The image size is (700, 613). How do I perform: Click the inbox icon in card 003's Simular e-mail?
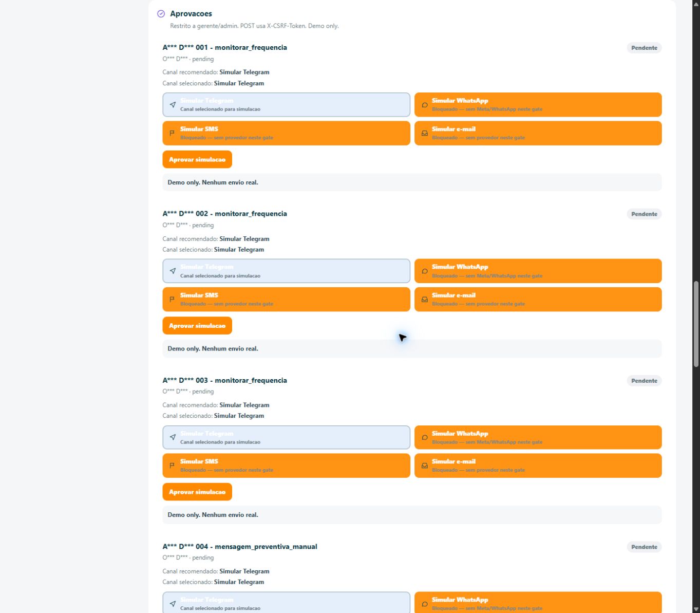425,466
